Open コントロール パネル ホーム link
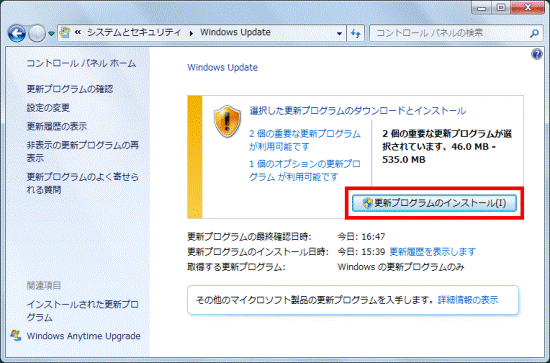 point(81,63)
